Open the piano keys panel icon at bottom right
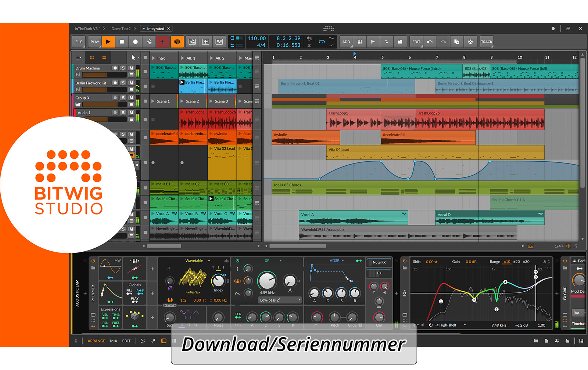The width and height of the screenshot is (588, 370). tap(581, 341)
